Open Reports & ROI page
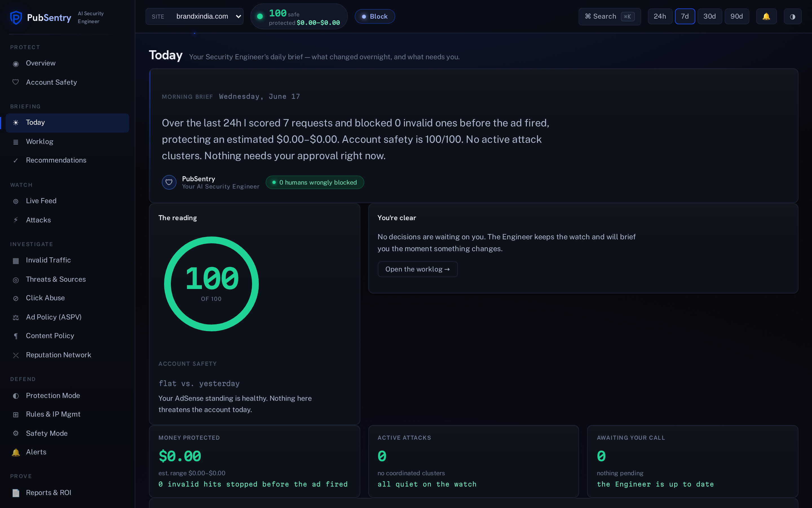 (67, 493)
